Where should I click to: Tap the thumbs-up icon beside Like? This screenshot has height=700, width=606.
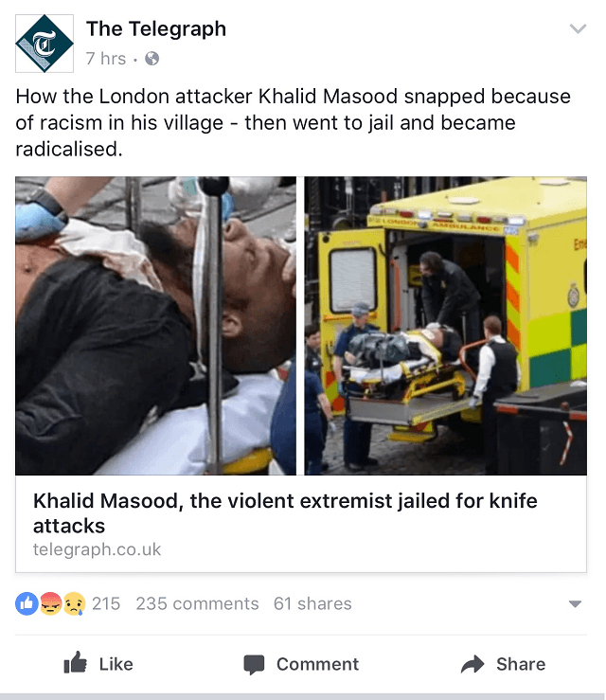(x=76, y=663)
